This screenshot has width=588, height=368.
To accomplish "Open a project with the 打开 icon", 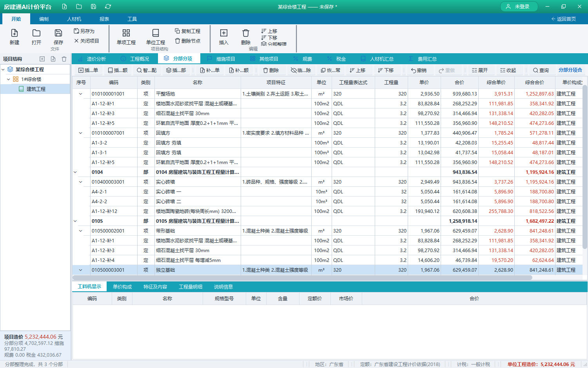I will click(36, 33).
